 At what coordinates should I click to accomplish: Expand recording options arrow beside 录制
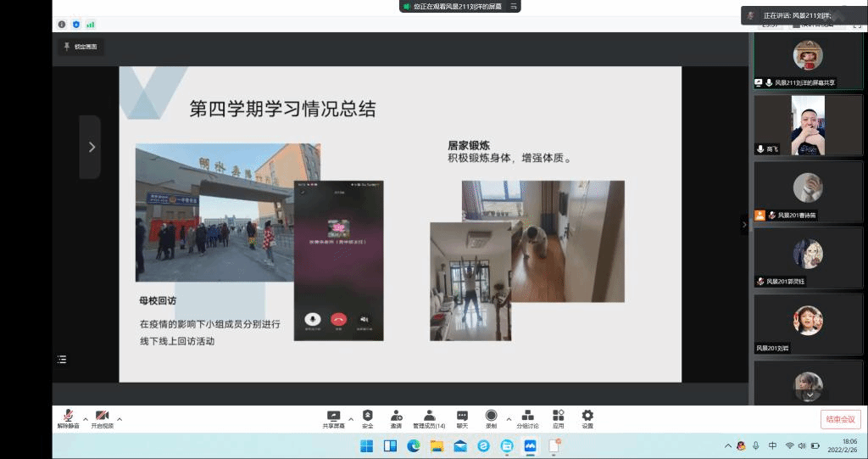point(509,418)
